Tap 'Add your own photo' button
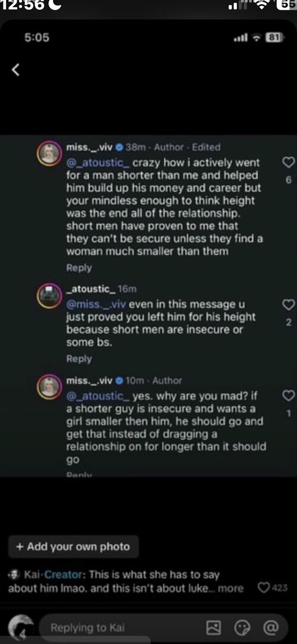The image size is (297, 644). coord(74,547)
